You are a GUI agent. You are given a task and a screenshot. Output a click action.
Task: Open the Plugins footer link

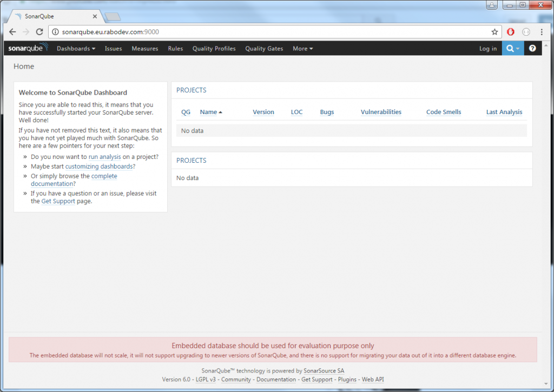(x=347, y=379)
